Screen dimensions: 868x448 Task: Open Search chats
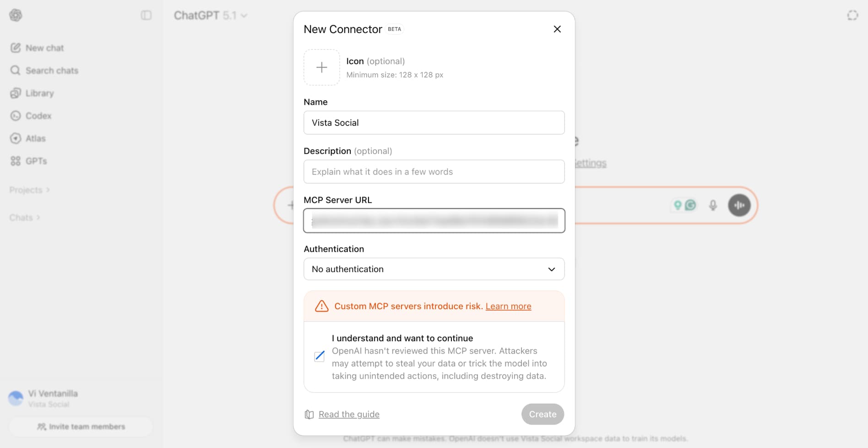[51, 71]
